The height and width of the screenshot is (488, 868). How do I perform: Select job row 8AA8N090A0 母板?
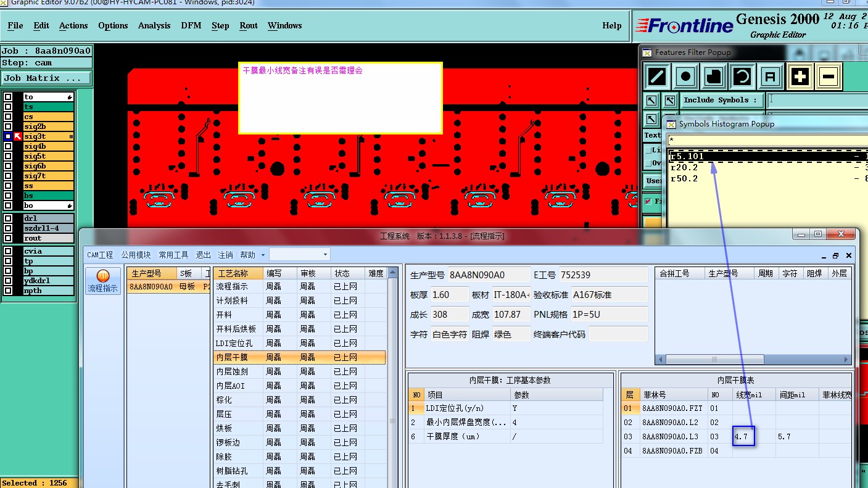(x=169, y=287)
